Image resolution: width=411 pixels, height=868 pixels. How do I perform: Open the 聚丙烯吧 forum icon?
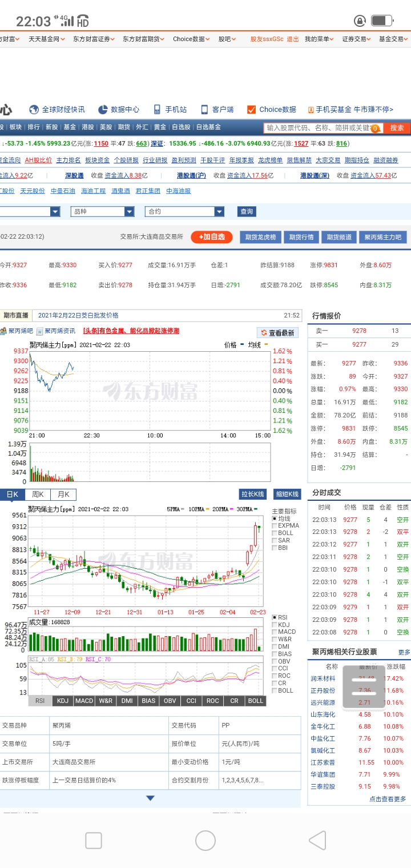click(3, 331)
